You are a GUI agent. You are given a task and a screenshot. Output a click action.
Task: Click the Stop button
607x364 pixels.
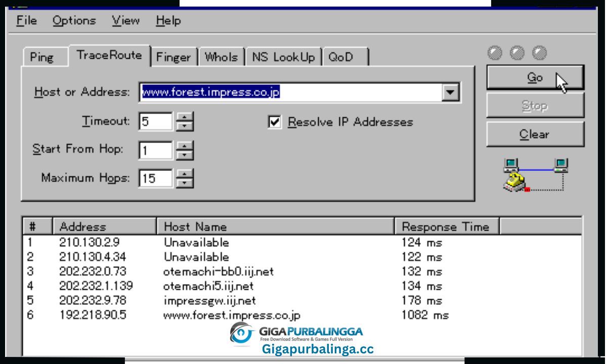[x=535, y=106]
